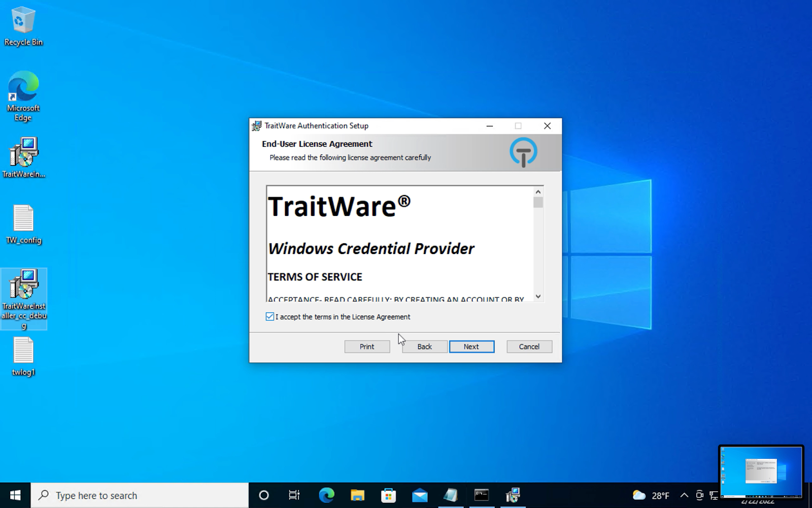Open File Explorer from taskbar
812x508 pixels.
pyautogui.click(x=357, y=495)
